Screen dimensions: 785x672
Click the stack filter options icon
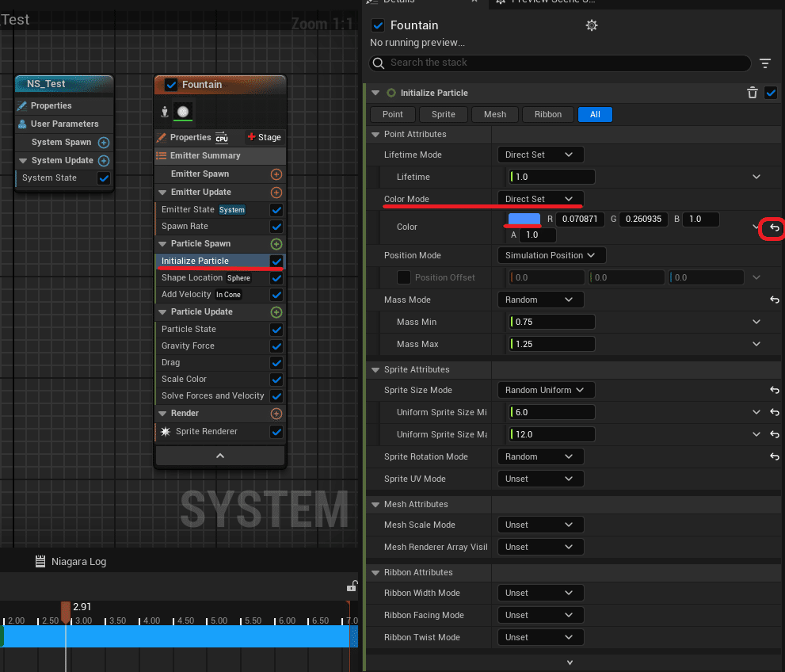[764, 63]
